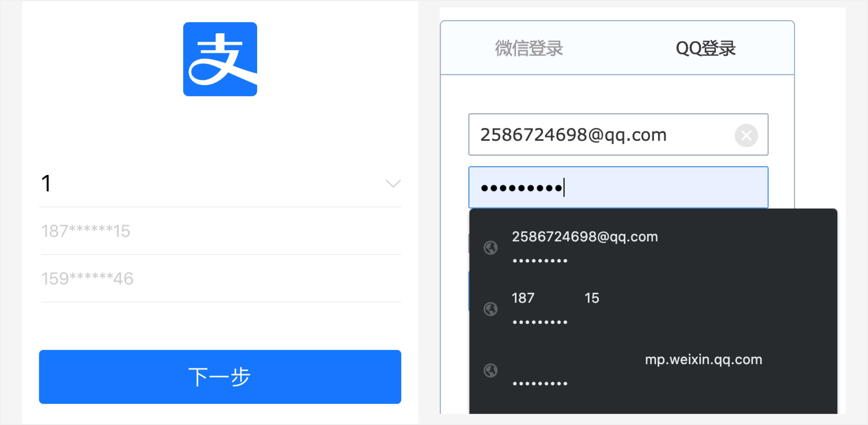
Task: Click into the password input field
Action: [618, 187]
